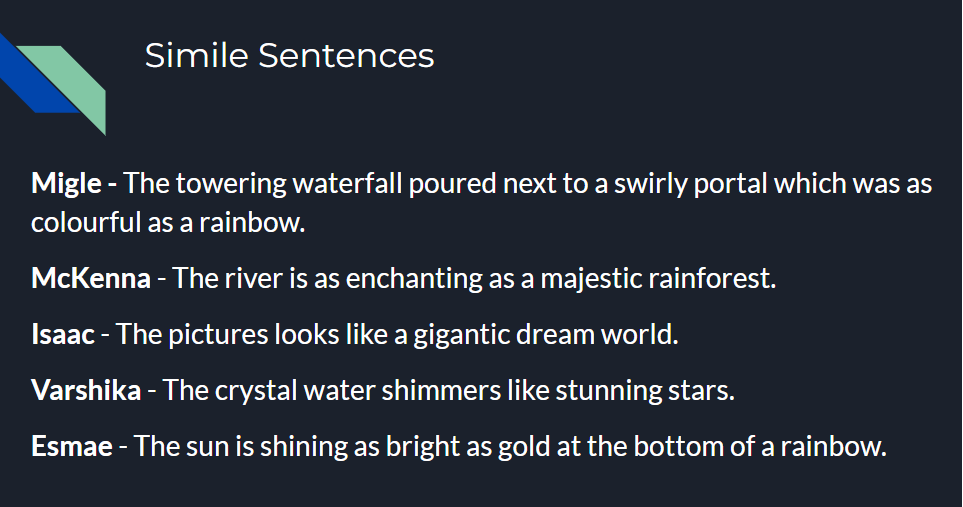The width and height of the screenshot is (963, 507).
Task: Click the words gigantic dream world
Action: coord(545,335)
